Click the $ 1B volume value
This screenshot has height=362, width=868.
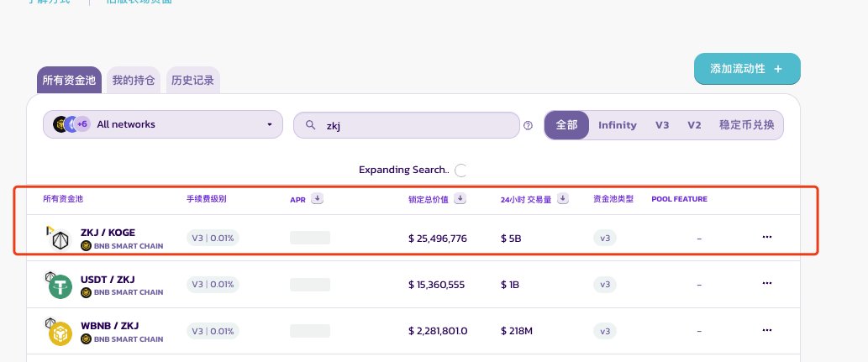(511, 285)
